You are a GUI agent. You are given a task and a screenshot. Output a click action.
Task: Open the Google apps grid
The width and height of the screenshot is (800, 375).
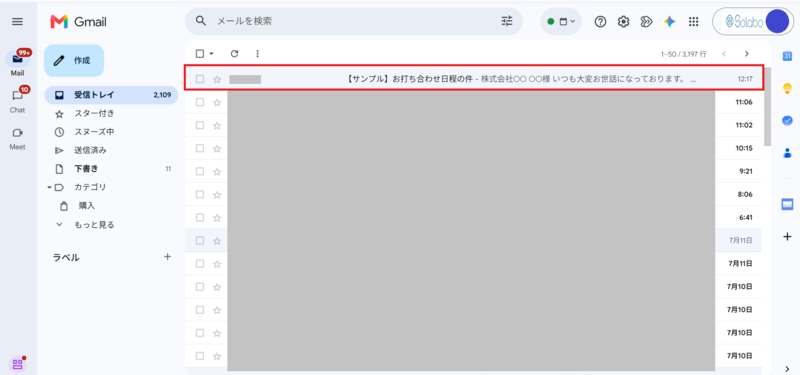[693, 21]
